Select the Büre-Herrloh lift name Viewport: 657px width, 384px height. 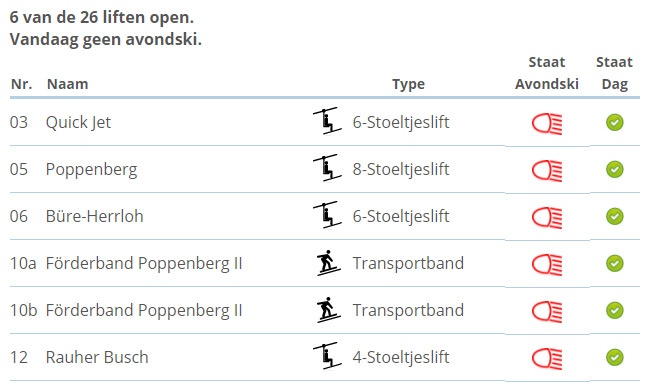(95, 216)
